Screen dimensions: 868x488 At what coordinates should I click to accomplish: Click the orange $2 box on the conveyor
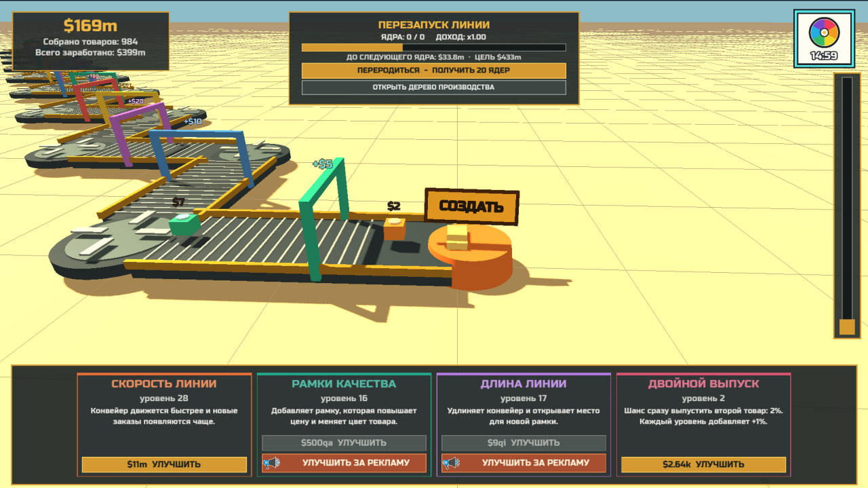click(x=395, y=229)
